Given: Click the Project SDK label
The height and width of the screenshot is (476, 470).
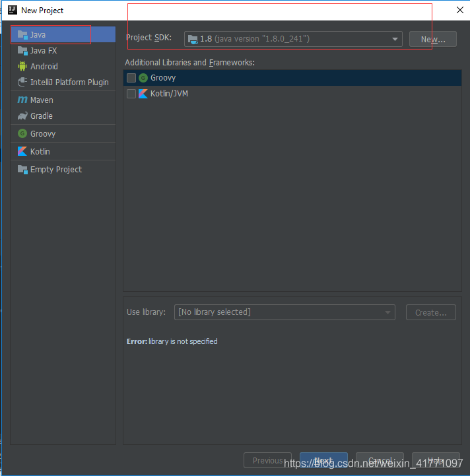Looking at the screenshot, I should coord(149,38).
